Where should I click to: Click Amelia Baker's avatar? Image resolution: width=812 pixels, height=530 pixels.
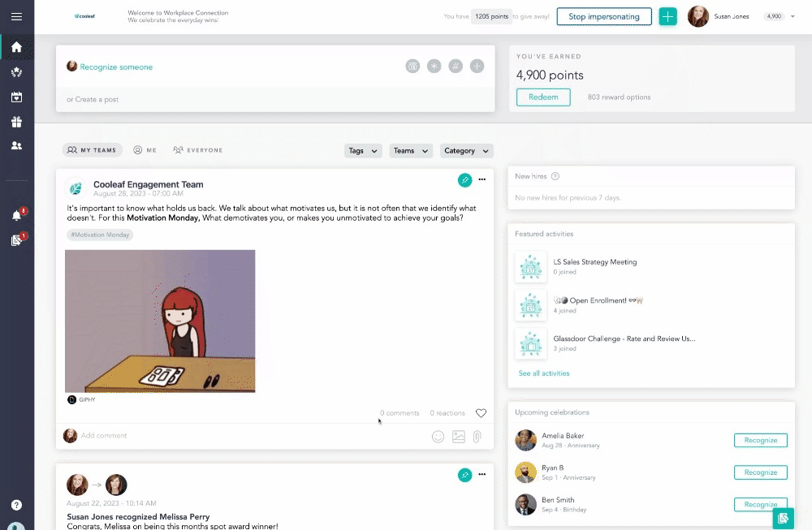pos(525,441)
